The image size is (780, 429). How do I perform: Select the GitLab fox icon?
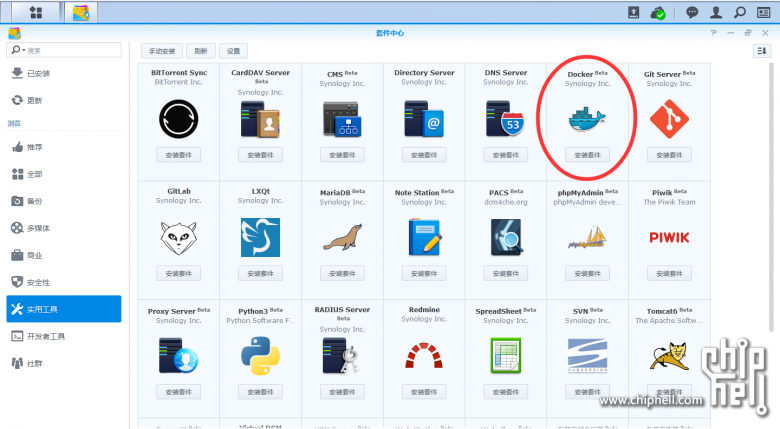[179, 237]
